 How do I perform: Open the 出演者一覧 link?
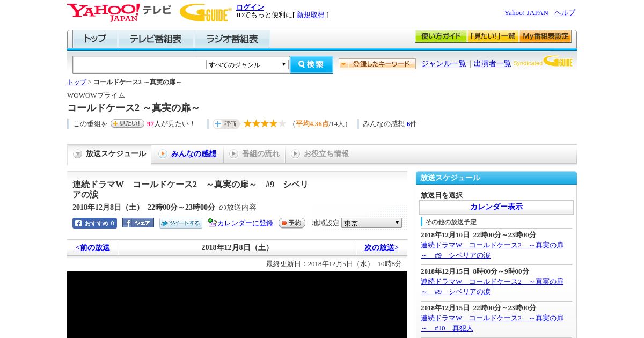493,63
